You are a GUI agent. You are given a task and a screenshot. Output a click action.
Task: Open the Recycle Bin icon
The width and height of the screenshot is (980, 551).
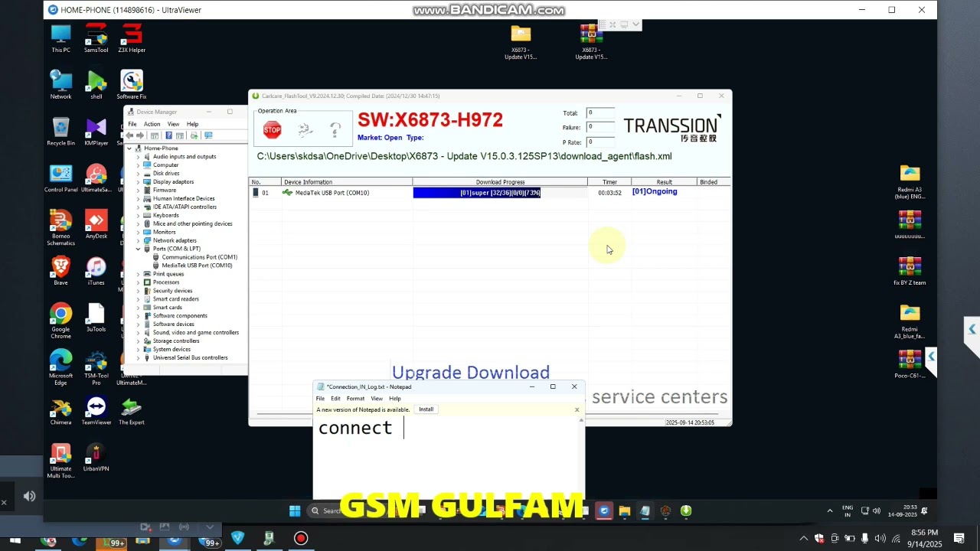point(60,132)
